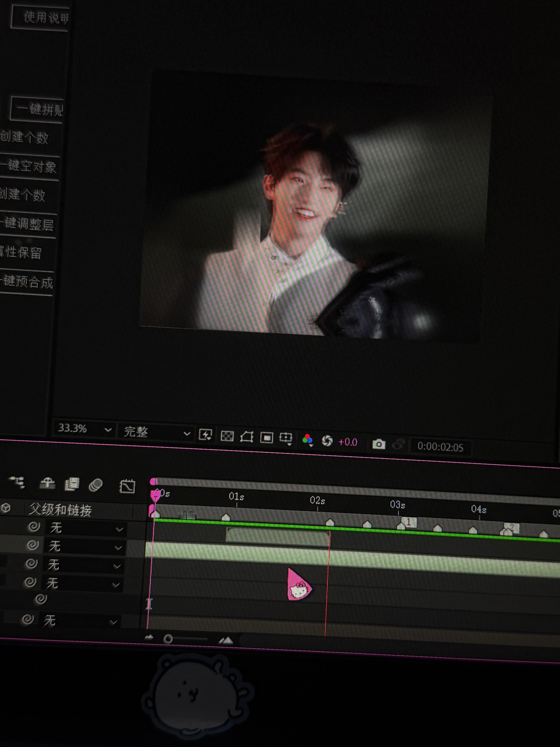
Task: Select the timeline marker labeled 1
Action: pos(408,522)
